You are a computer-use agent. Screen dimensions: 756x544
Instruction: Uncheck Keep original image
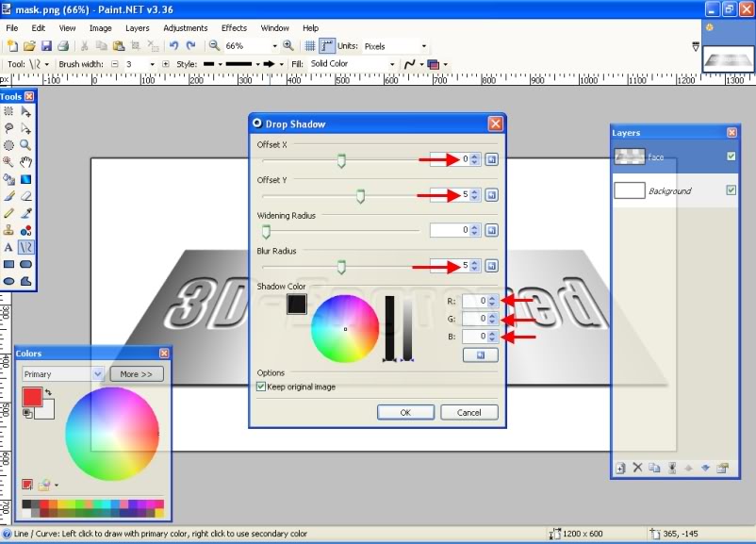[x=262, y=387]
